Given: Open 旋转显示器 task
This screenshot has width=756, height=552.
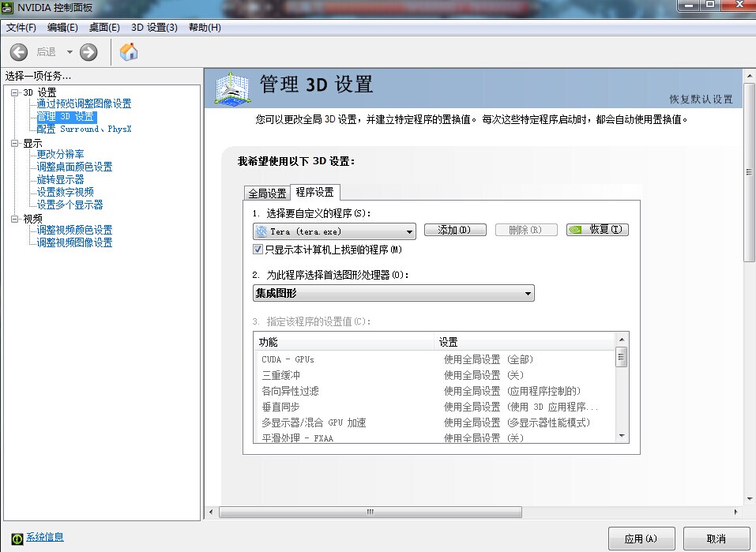Looking at the screenshot, I should click(x=60, y=180).
